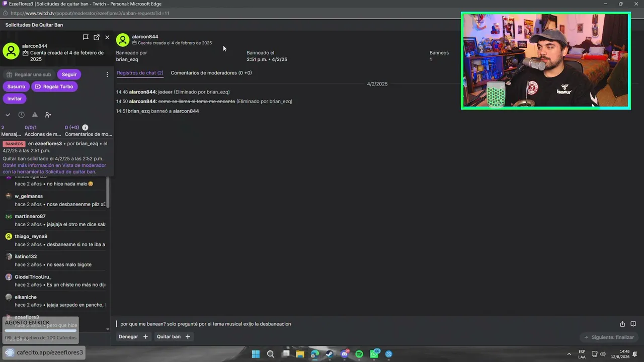Report alarcon844 with the flag icon
The width and height of the screenshot is (644, 362).
point(86,37)
